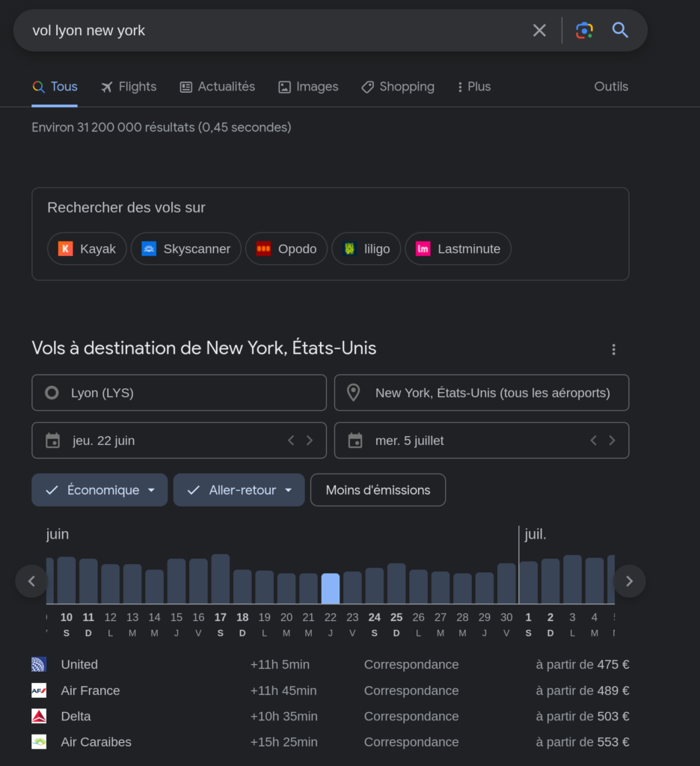Show earlier dates in price chart
This screenshot has width=700, height=766.
coord(31,580)
